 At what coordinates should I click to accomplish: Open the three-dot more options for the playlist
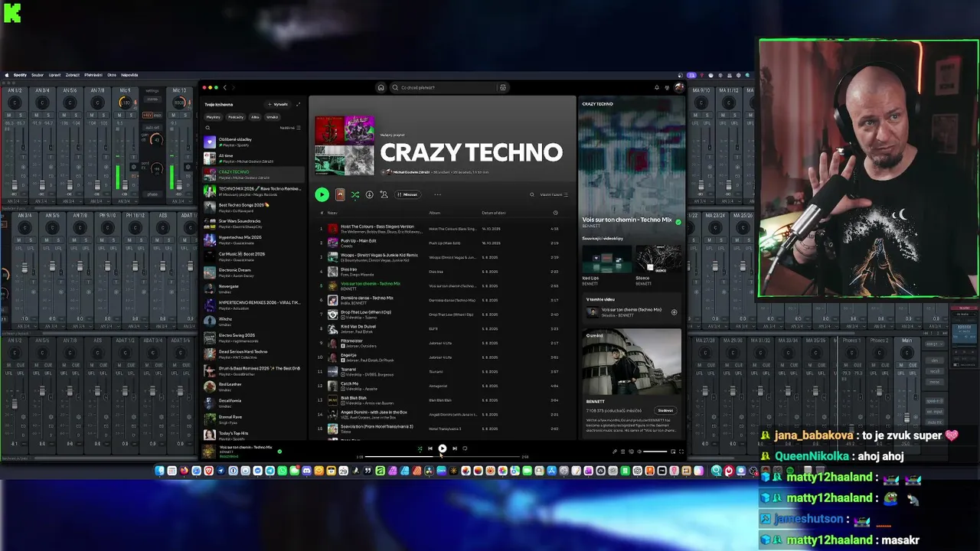[437, 194]
